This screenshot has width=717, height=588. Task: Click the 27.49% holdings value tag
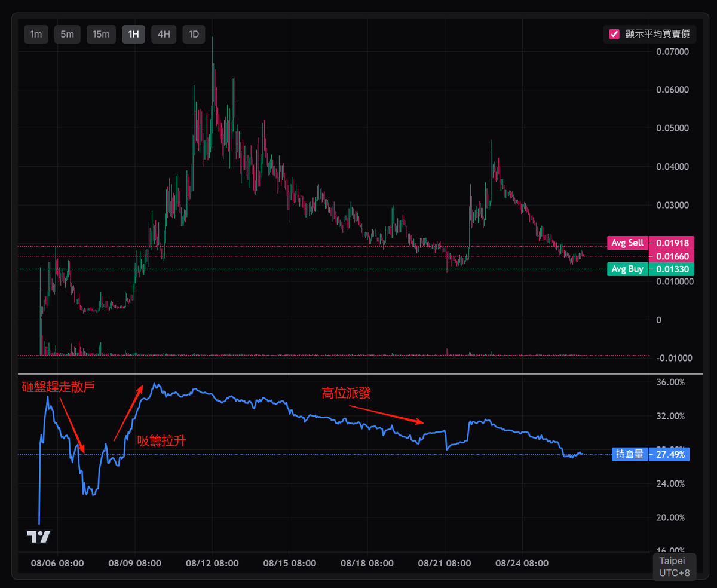[669, 454]
